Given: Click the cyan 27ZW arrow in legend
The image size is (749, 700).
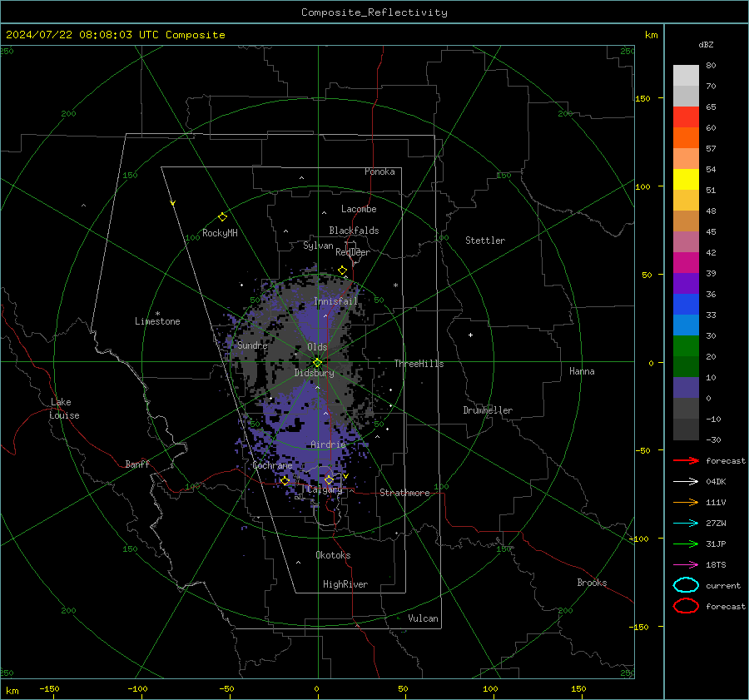Looking at the screenshot, I should (x=686, y=524).
